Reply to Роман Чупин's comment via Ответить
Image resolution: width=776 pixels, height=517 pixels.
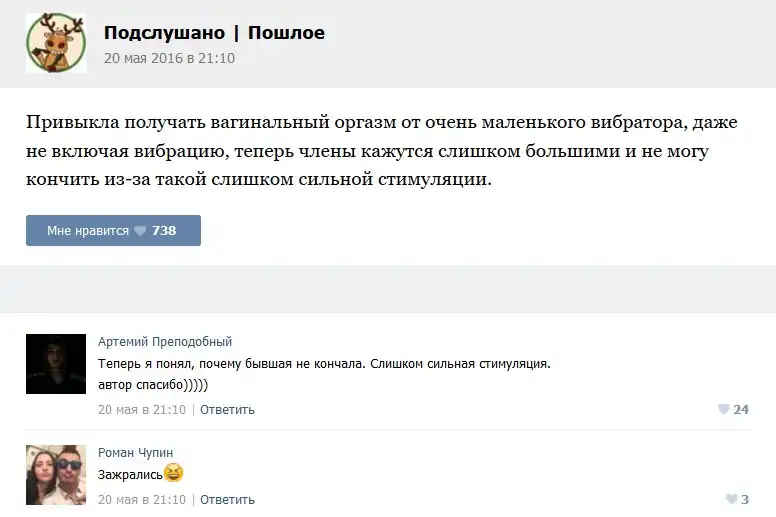227,499
